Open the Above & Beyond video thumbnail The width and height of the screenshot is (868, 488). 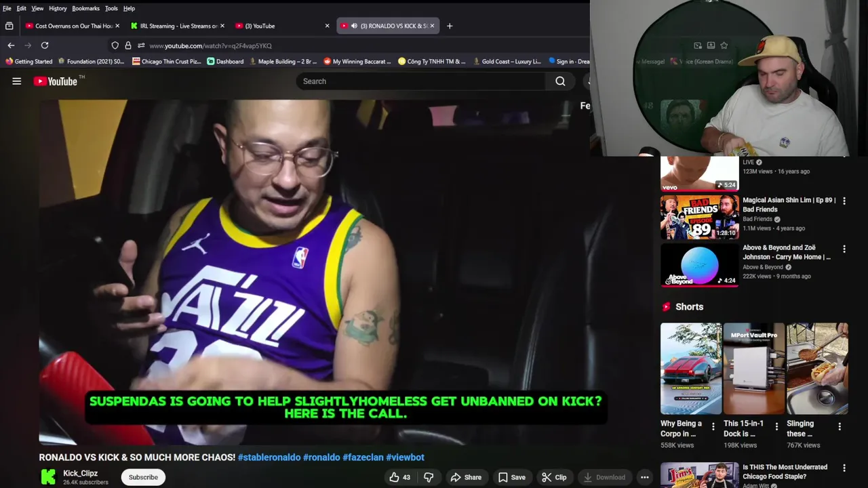click(699, 265)
